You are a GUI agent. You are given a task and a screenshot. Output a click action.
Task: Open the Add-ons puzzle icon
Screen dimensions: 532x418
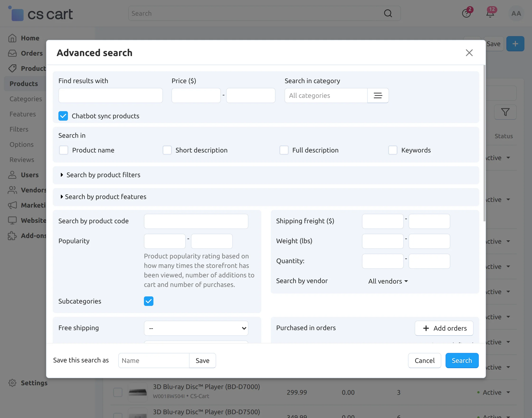(12, 236)
